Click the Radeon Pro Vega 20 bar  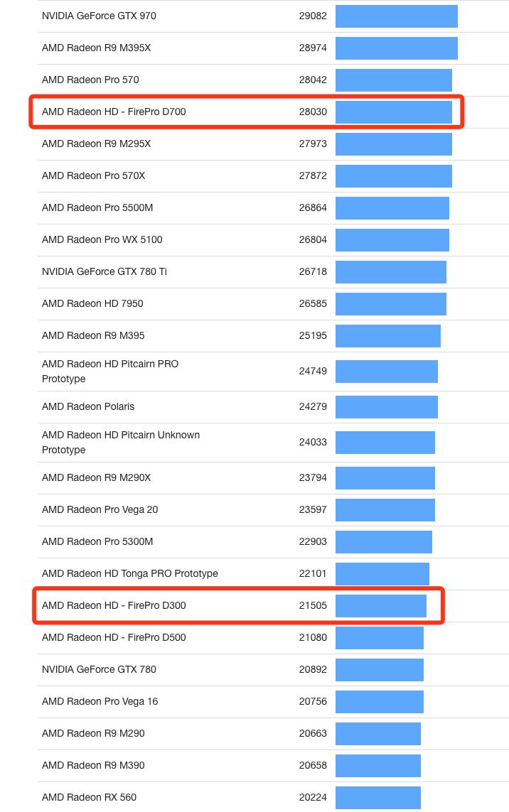385,510
